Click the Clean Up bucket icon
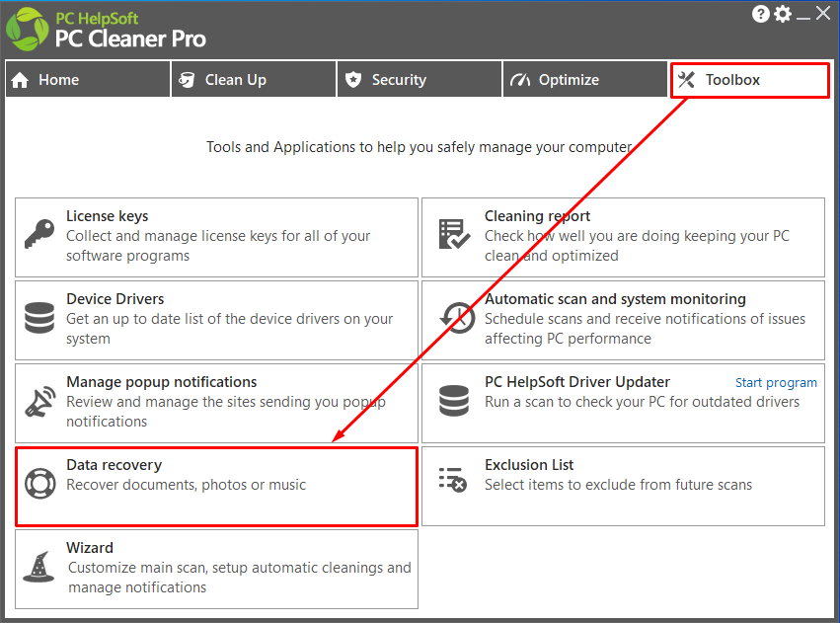Screen dimensions: 840x623 187,80
